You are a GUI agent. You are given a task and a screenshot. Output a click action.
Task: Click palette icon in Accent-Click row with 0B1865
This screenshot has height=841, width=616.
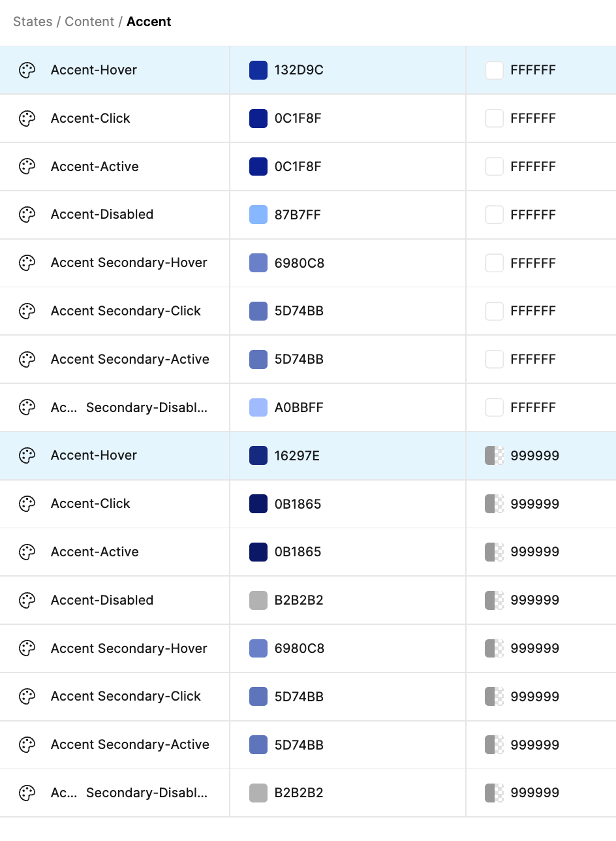27,504
